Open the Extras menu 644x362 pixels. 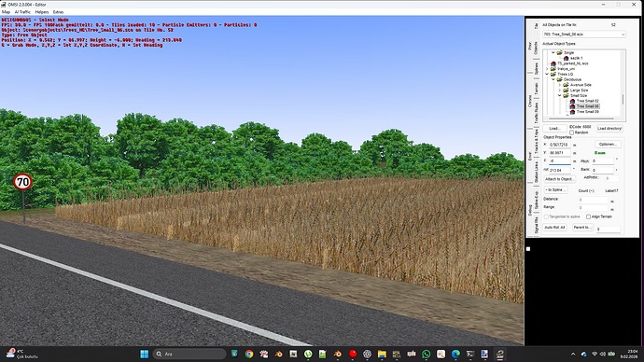[58, 12]
